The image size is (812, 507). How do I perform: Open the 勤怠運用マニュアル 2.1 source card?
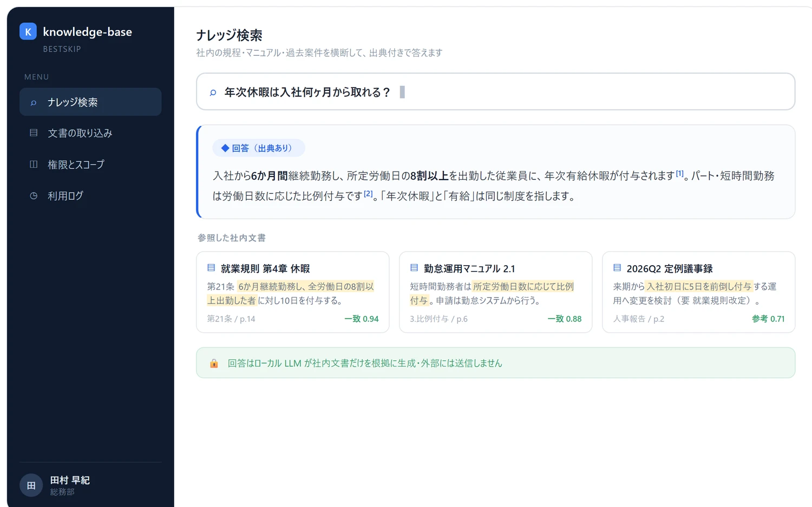pos(495,292)
